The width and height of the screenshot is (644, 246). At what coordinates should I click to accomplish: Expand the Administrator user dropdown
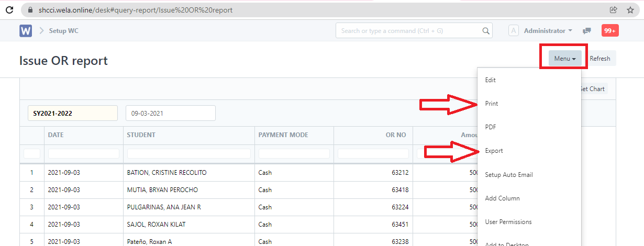(548, 31)
